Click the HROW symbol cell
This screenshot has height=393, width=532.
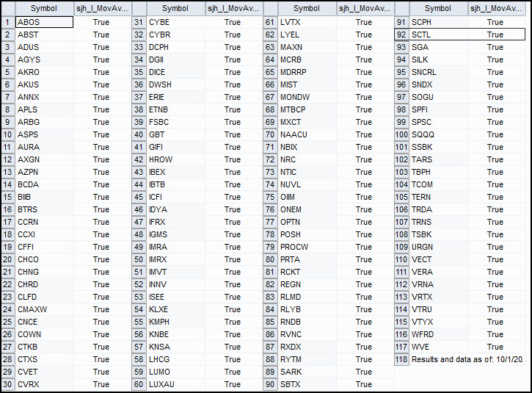[x=176, y=159]
